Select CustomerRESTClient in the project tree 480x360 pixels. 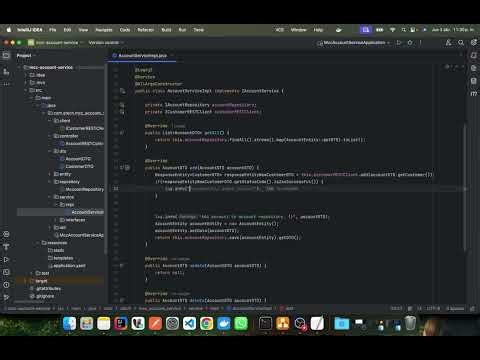pyautogui.click(x=82, y=128)
